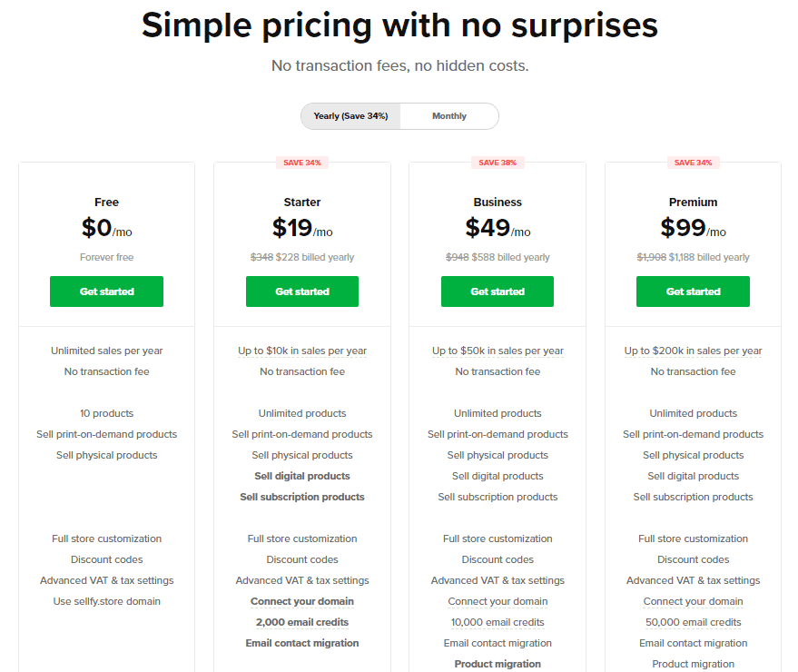
Task: Click SAVE 34% badge on Starter plan
Action: tap(302, 163)
